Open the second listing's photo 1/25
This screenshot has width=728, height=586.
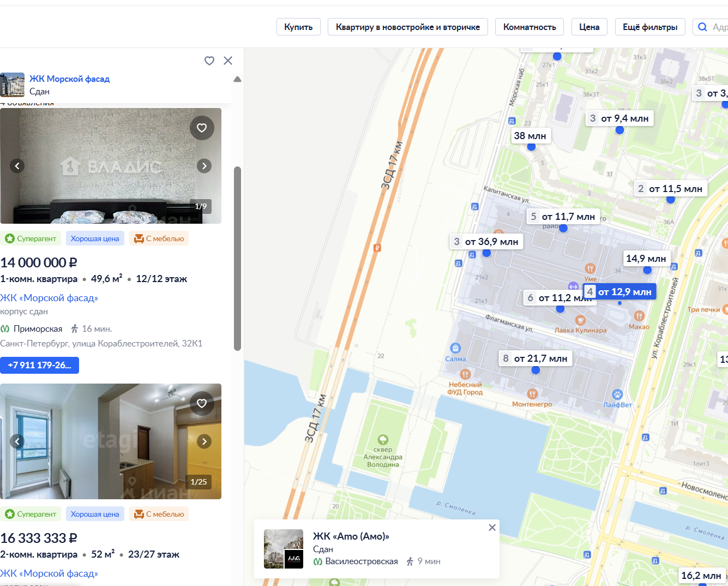pyautogui.click(x=111, y=441)
